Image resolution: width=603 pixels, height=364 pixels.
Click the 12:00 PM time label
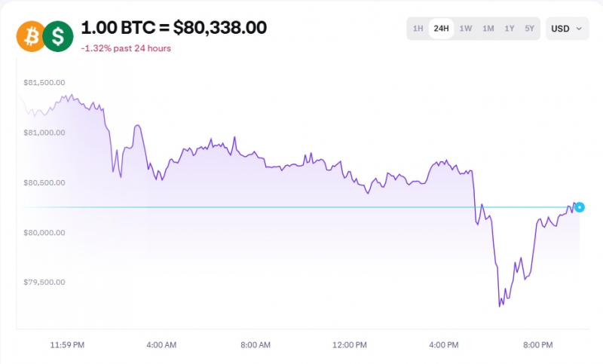(x=350, y=344)
